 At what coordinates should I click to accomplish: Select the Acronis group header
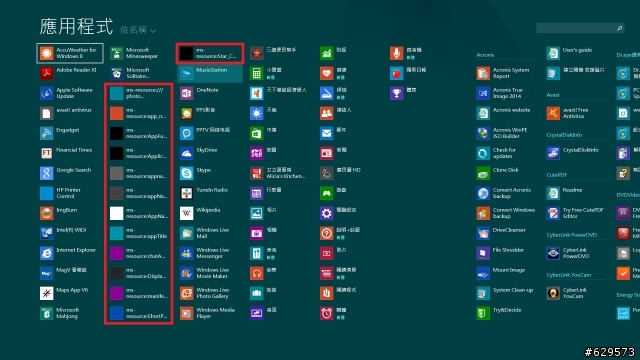485,55
